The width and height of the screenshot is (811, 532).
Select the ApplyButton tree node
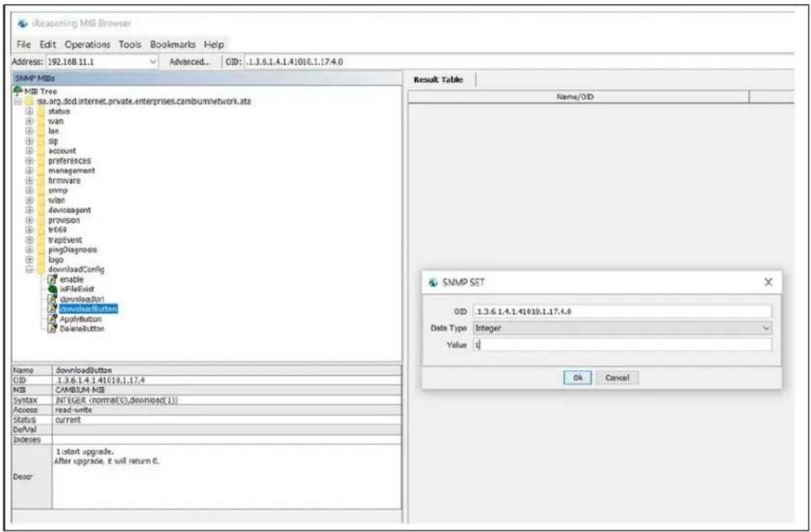click(81, 319)
